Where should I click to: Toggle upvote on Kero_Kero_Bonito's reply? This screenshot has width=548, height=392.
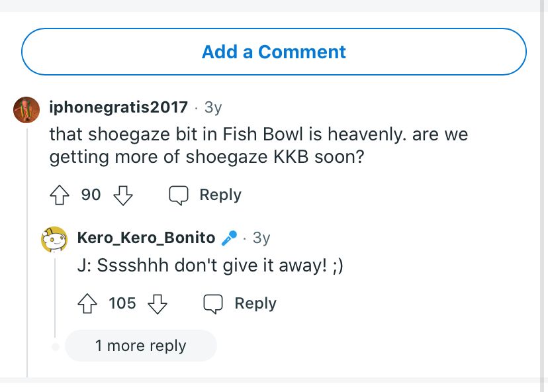coord(88,304)
